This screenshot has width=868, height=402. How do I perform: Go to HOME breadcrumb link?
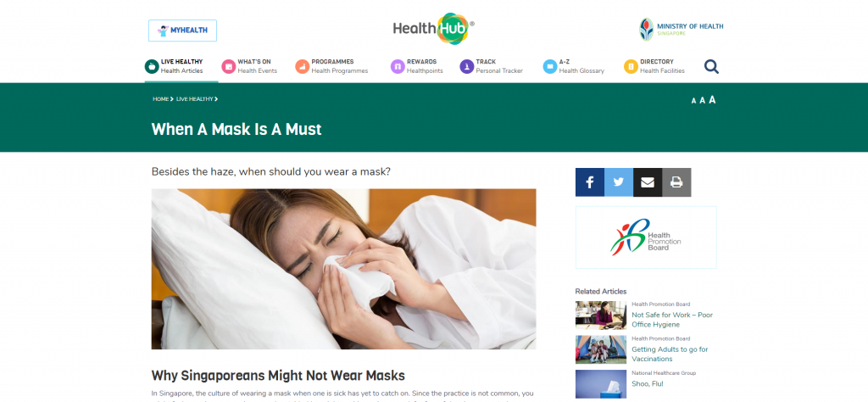pyautogui.click(x=160, y=99)
